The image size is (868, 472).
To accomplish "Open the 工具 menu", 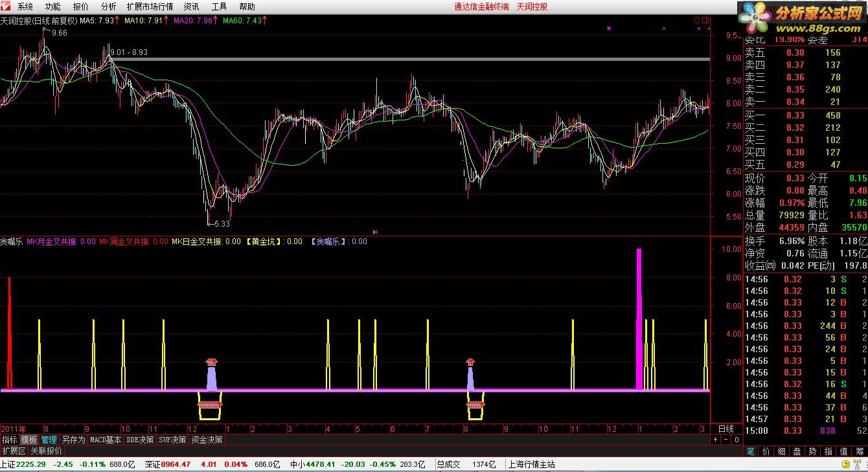I will click(x=219, y=6).
